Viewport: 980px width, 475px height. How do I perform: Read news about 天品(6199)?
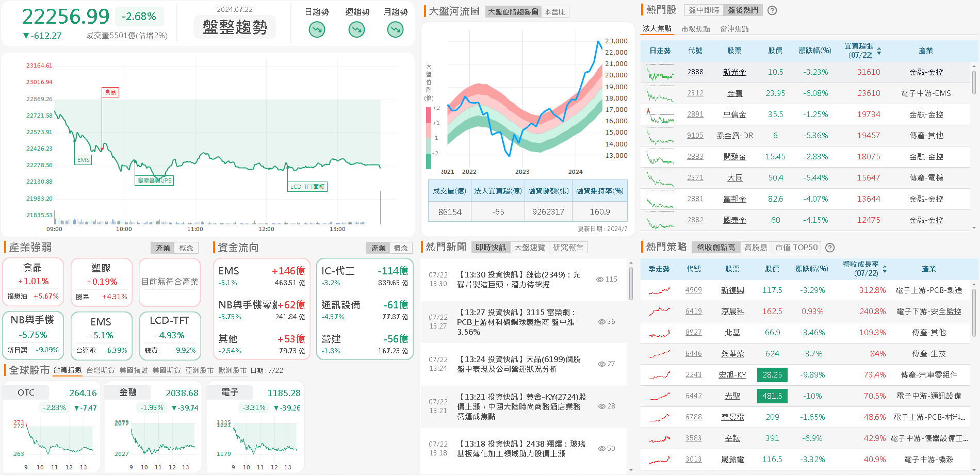pyautogui.click(x=523, y=364)
